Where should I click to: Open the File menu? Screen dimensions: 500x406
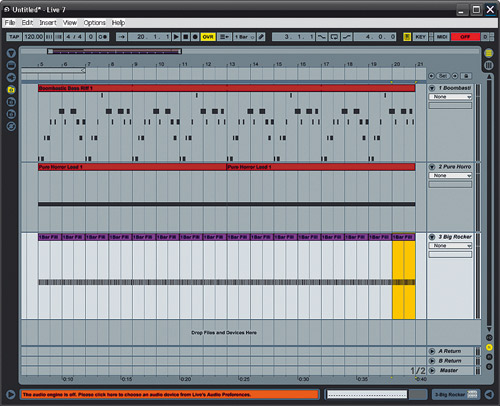coord(10,23)
